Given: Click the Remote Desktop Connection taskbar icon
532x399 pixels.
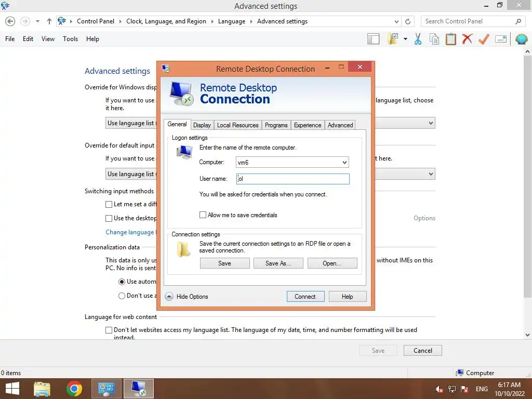Looking at the screenshot, I should [x=138, y=389].
